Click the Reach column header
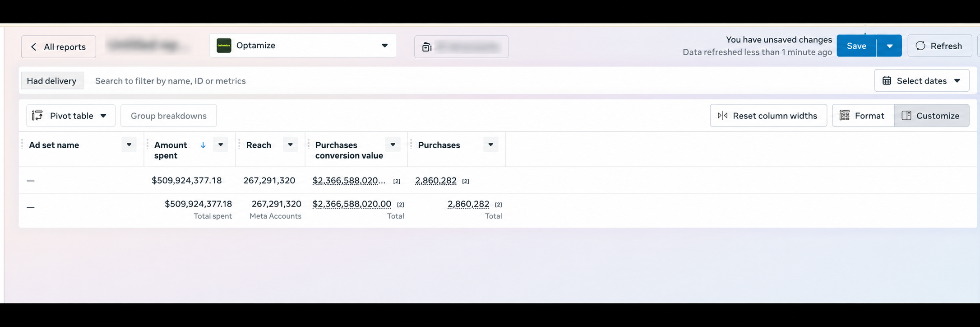This screenshot has width=980, height=327. pos(259,145)
